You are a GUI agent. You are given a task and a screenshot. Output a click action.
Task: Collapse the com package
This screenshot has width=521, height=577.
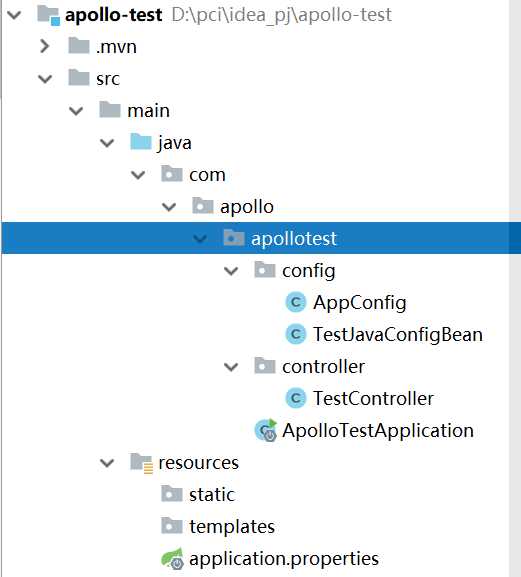(x=138, y=175)
